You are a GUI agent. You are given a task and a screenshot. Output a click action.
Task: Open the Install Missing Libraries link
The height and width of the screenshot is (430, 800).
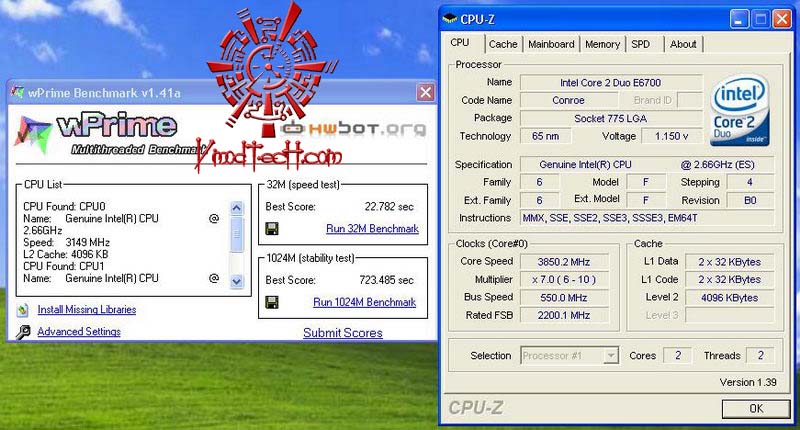pyautogui.click(x=87, y=310)
